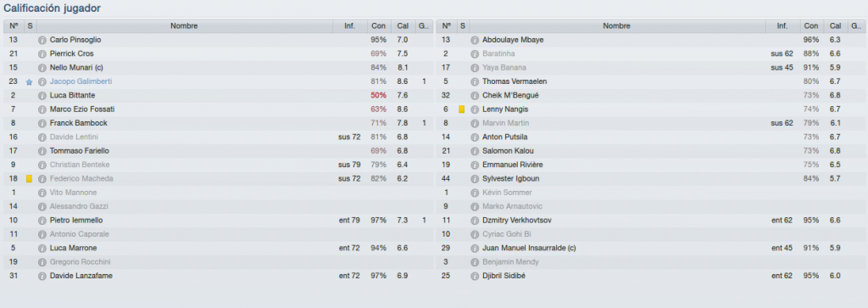The width and height of the screenshot is (868, 308).
Task: Open info icon for Abdoulaye Mbaye
Action: (475, 40)
